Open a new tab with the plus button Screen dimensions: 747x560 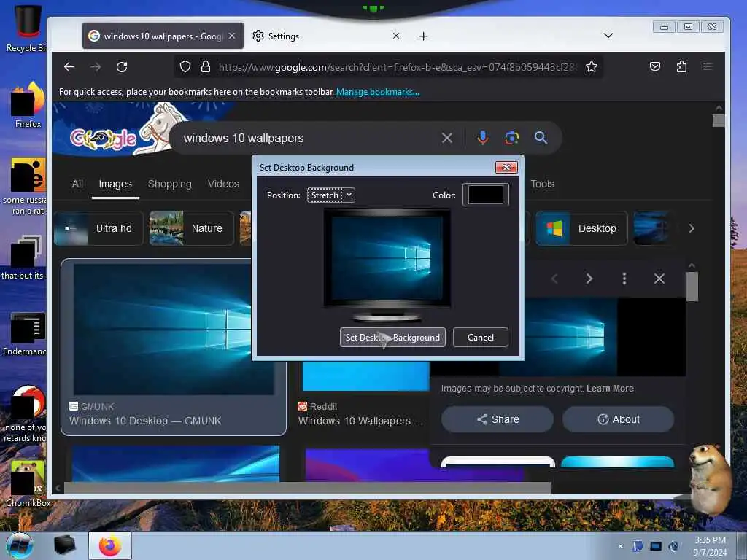click(423, 36)
